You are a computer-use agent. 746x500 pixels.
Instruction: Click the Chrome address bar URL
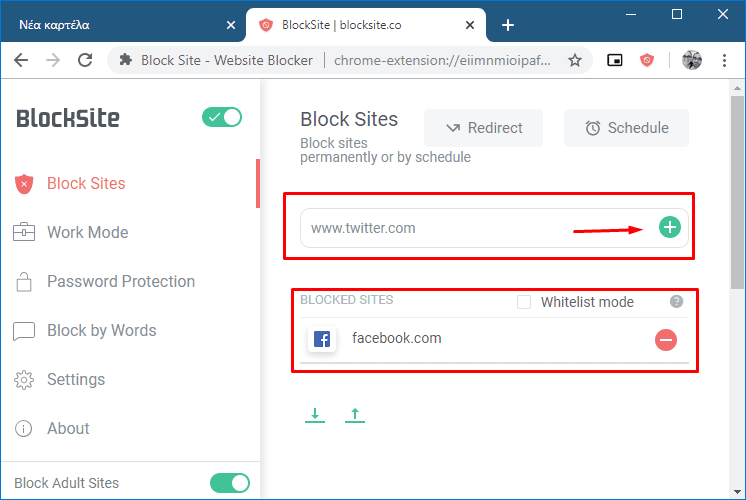coord(442,60)
